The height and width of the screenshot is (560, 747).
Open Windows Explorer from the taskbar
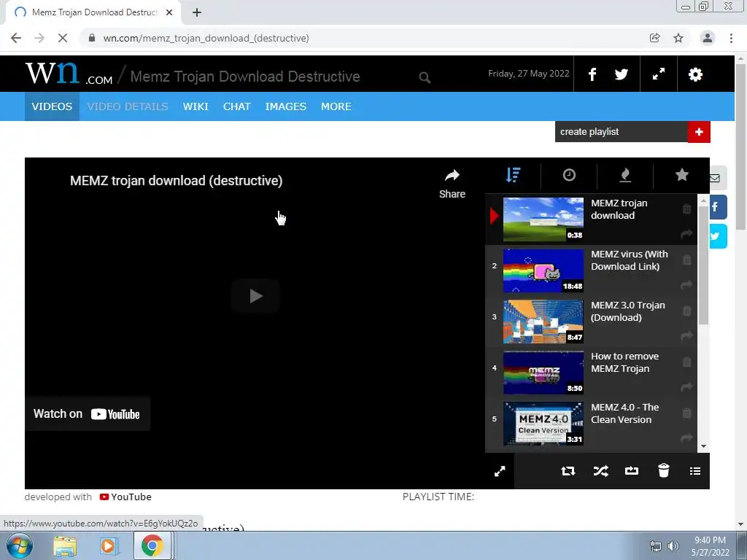coord(65,546)
